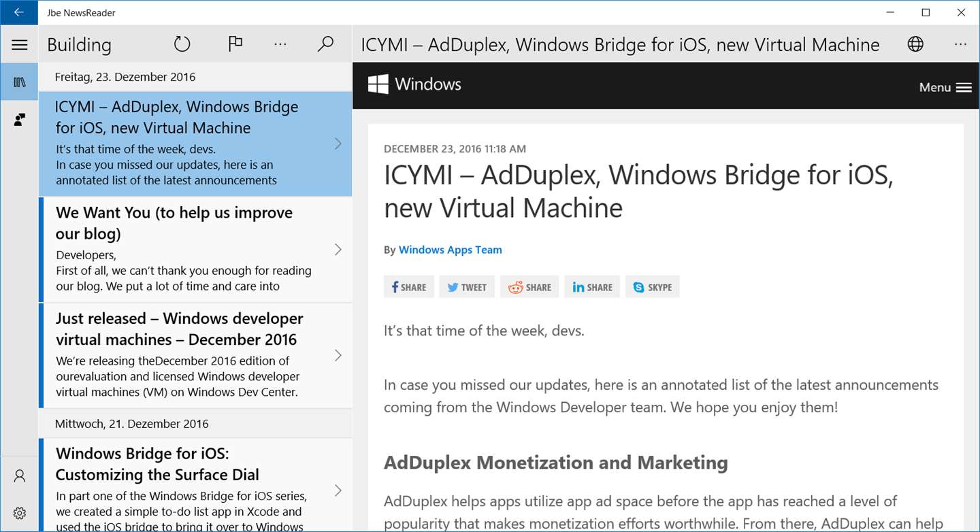
Task: Expand the website Menu button
Action: (945, 87)
